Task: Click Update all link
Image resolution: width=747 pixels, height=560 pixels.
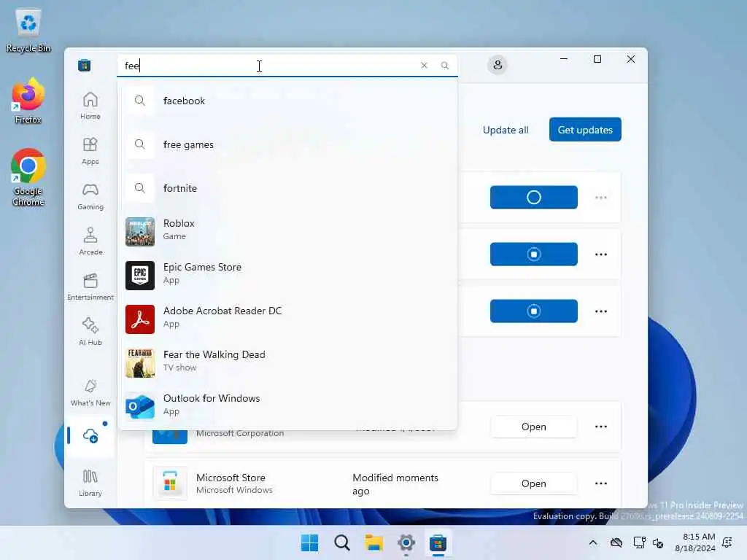Action: click(506, 130)
